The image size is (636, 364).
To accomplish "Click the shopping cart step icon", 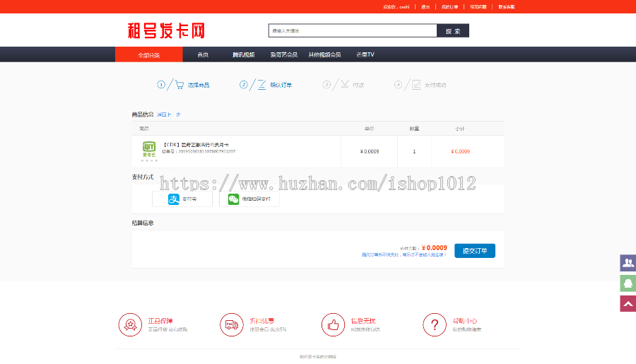I will tap(179, 85).
